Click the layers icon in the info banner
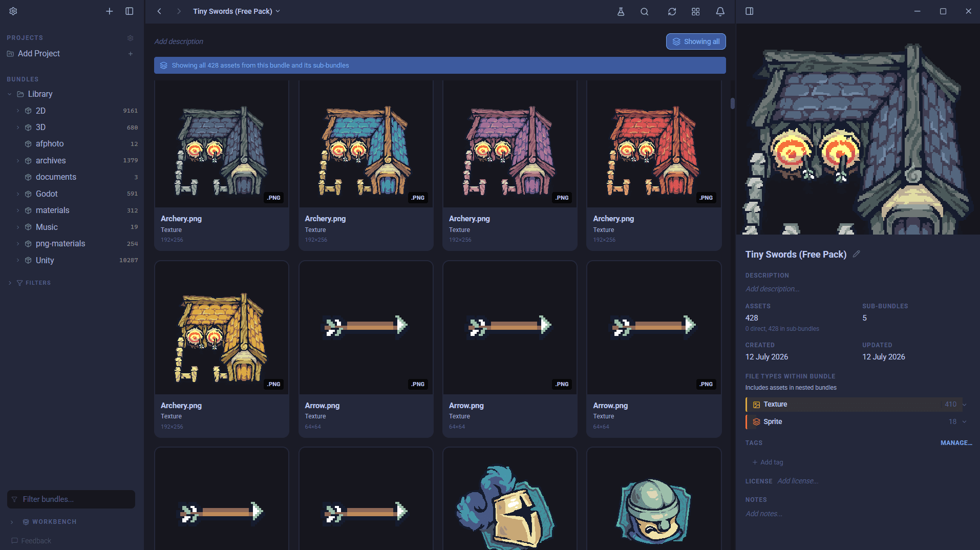This screenshot has width=980, height=550. click(x=164, y=66)
